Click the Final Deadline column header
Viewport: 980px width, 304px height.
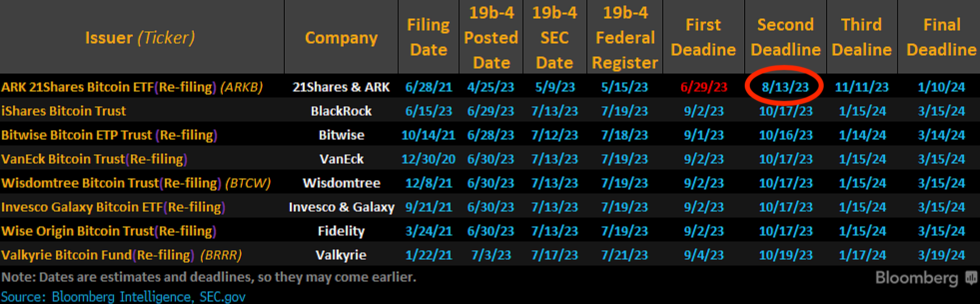[x=941, y=37]
